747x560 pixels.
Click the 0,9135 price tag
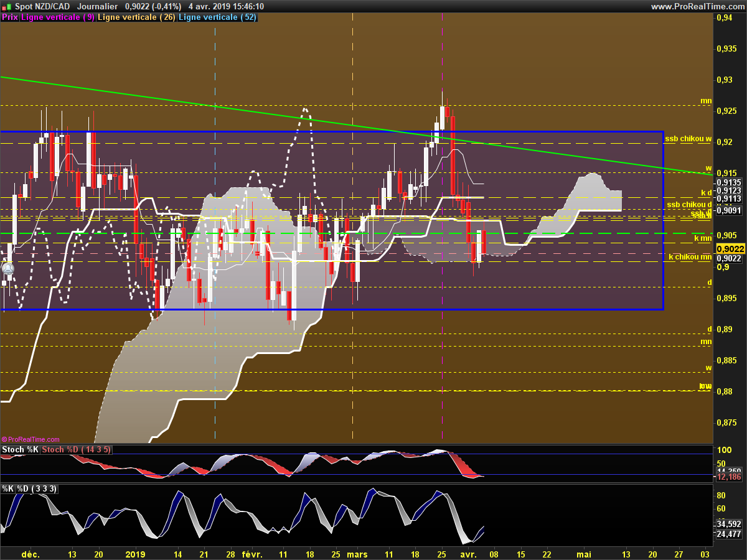point(728,182)
